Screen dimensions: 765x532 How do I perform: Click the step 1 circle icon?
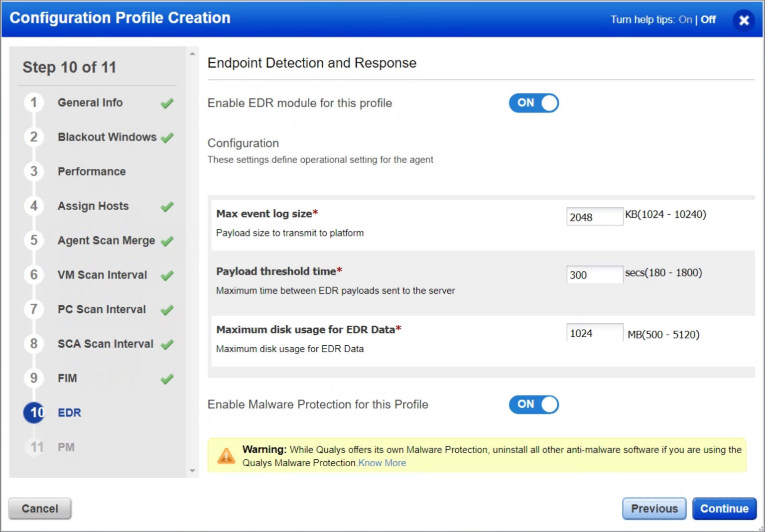click(x=34, y=103)
